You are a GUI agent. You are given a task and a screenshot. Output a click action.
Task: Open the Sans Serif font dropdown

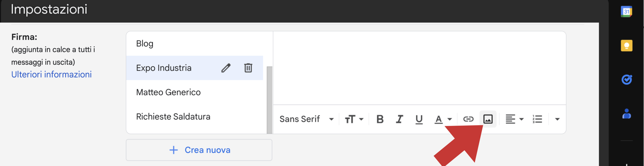[307, 119]
